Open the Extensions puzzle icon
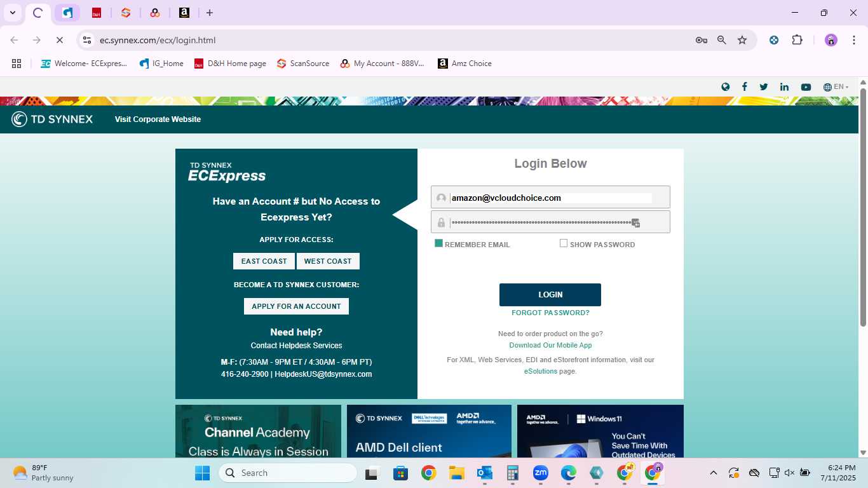Viewport: 868px width, 488px height. (797, 40)
